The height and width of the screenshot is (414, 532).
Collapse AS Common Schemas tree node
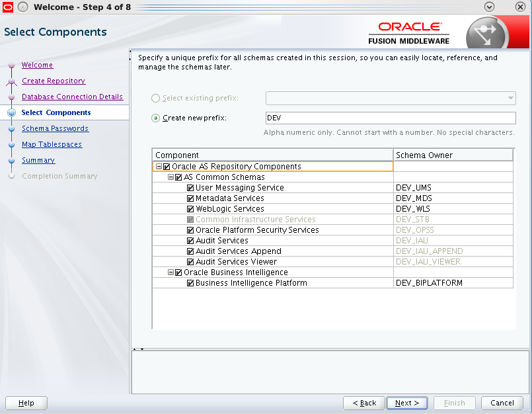click(171, 177)
